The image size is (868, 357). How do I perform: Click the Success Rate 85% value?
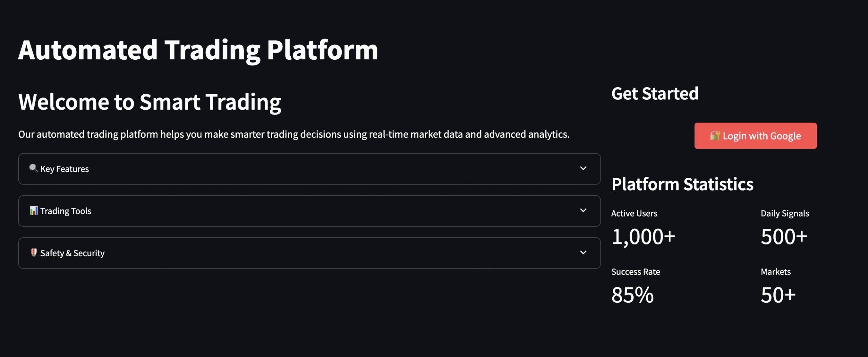632,295
